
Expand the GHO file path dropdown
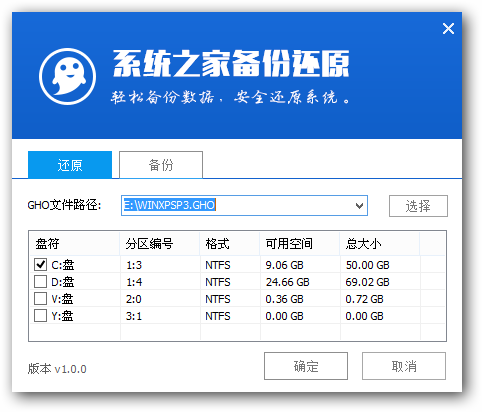[x=359, y=205]
